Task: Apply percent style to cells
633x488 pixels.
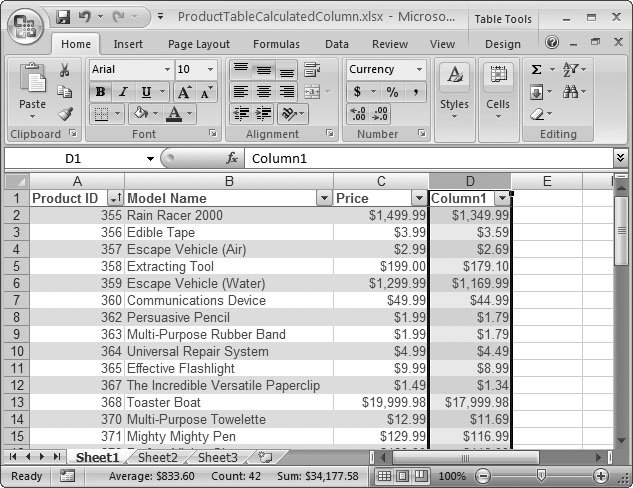Action: pos(392,92)
